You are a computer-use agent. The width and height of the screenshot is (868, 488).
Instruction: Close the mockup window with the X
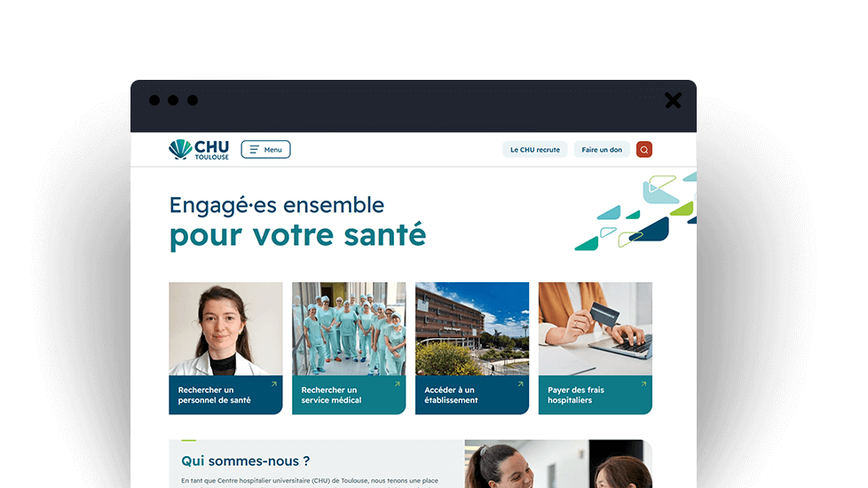pos(673,100)
